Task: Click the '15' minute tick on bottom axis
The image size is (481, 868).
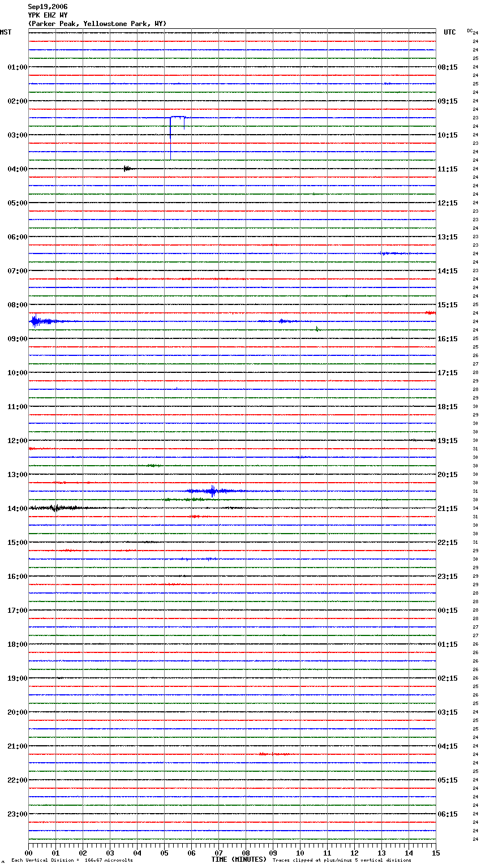Action: tap(436, 853)
